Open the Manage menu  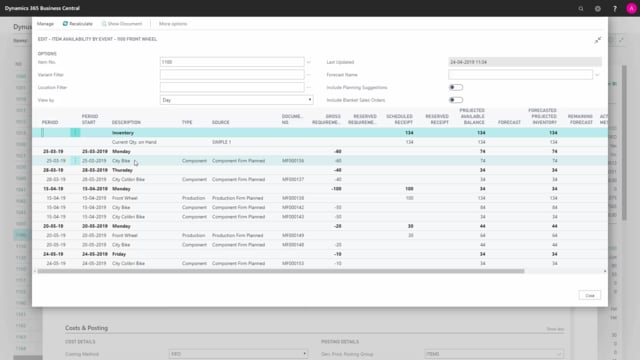tap(45, 24)
